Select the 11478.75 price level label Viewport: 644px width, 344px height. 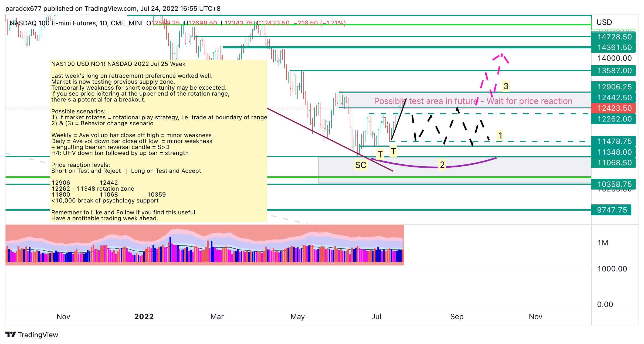[x=613, y=141]
